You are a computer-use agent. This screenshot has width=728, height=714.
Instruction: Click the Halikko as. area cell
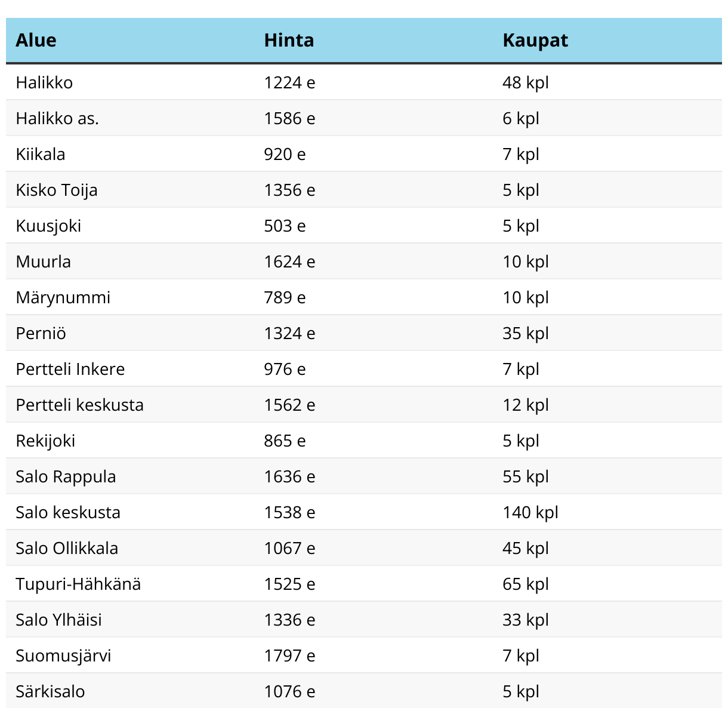pyautogui.click(x=57, y=118)
